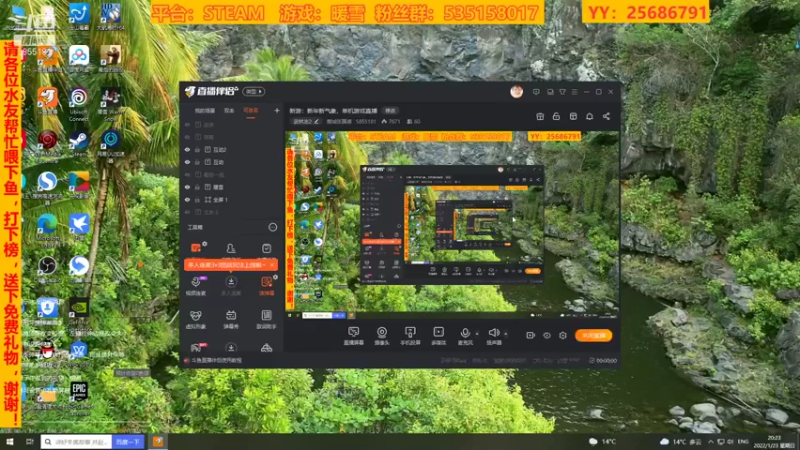Switch to the second scene tab
The height and width of the screenshot is (450, 800).
pyautogui.click(x=229, y=111)
